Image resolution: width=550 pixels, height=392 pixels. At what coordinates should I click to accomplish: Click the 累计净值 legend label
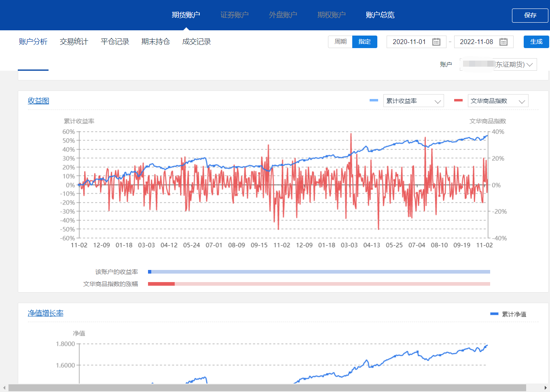point(514,314)
